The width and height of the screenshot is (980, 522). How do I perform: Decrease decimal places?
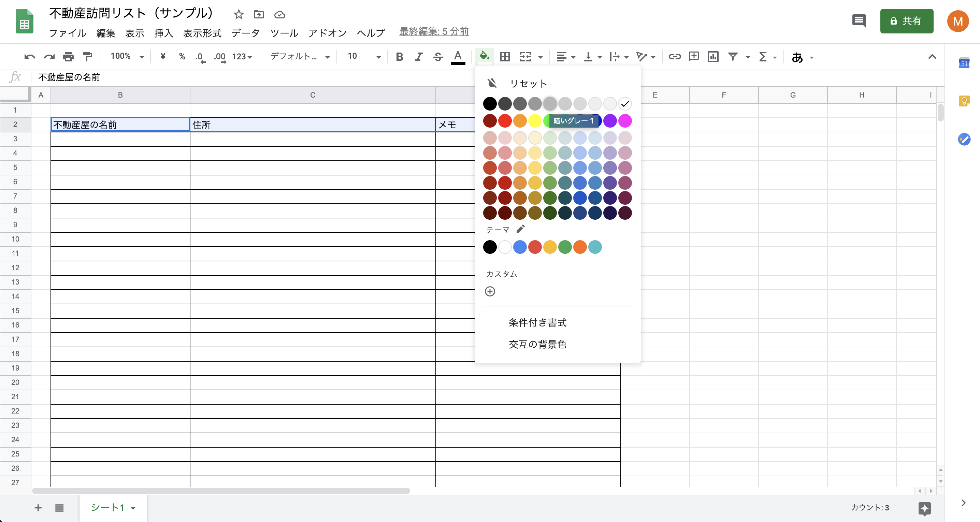tap(200, 57)
